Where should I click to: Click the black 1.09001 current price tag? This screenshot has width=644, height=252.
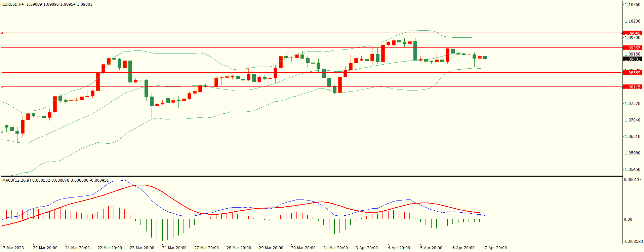coord(632,59)
